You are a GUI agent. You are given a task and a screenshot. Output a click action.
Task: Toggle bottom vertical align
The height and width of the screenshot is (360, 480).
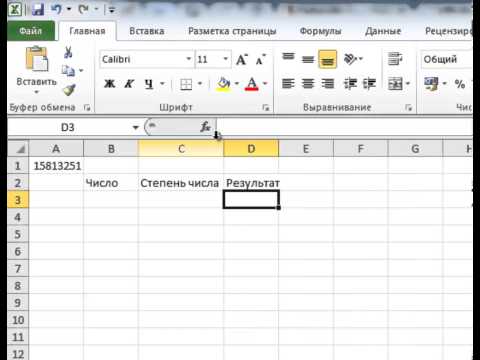pos(327,59)
